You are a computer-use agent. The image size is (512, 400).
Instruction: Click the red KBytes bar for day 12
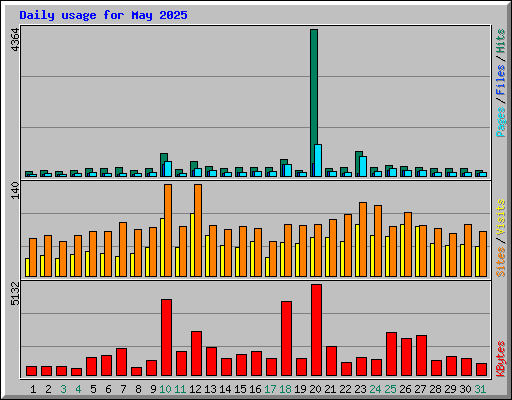pyautogui.click(x=196, y=353)
